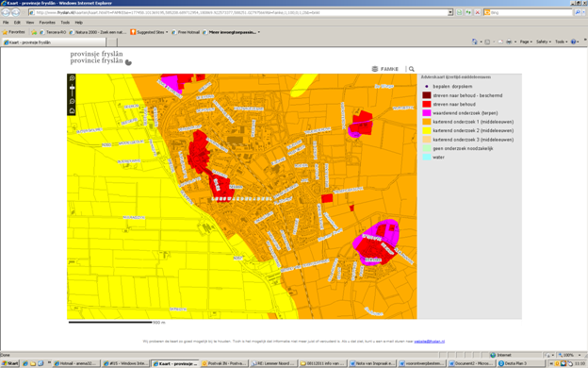The width and height of the screenshot is (588, 368).
Task: Click the map zoom-out magnifier icon
Action: [72, 101]
